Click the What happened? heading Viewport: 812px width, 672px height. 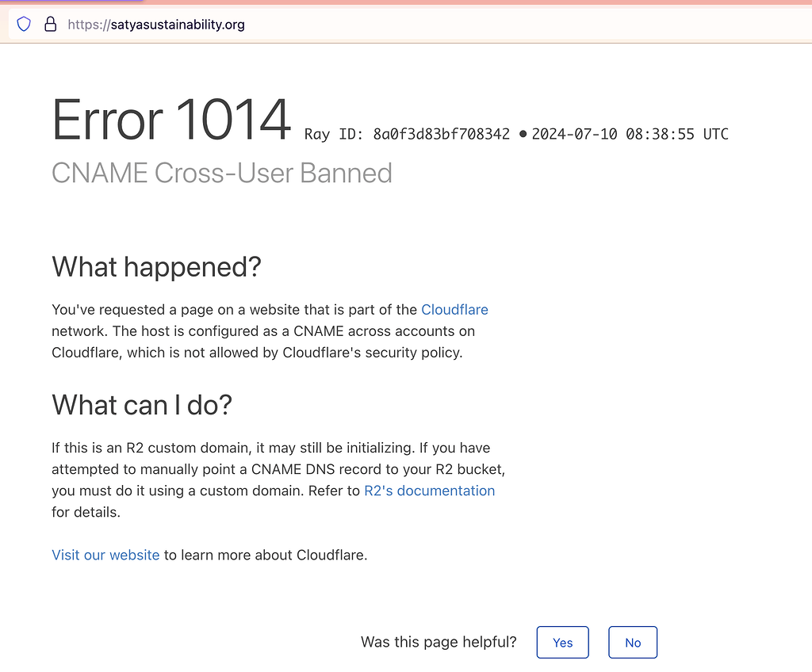[156, 267]
